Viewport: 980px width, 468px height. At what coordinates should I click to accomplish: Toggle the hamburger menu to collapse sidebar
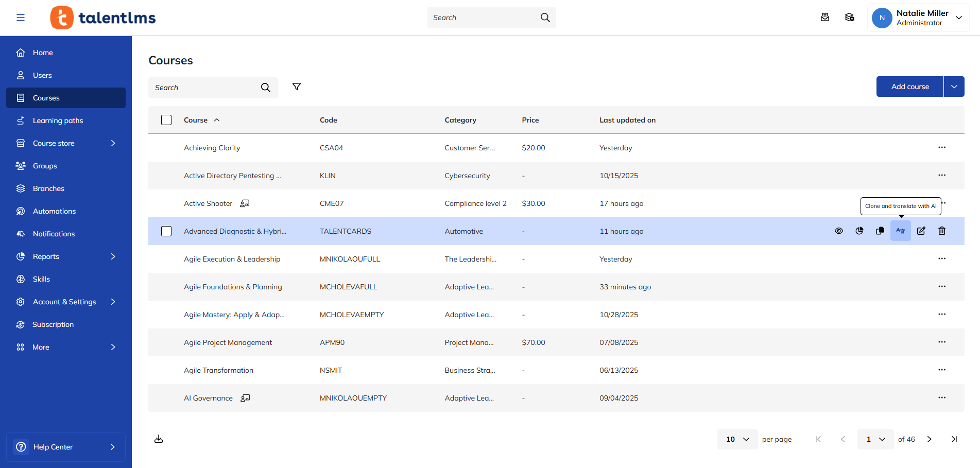point(21,18)
